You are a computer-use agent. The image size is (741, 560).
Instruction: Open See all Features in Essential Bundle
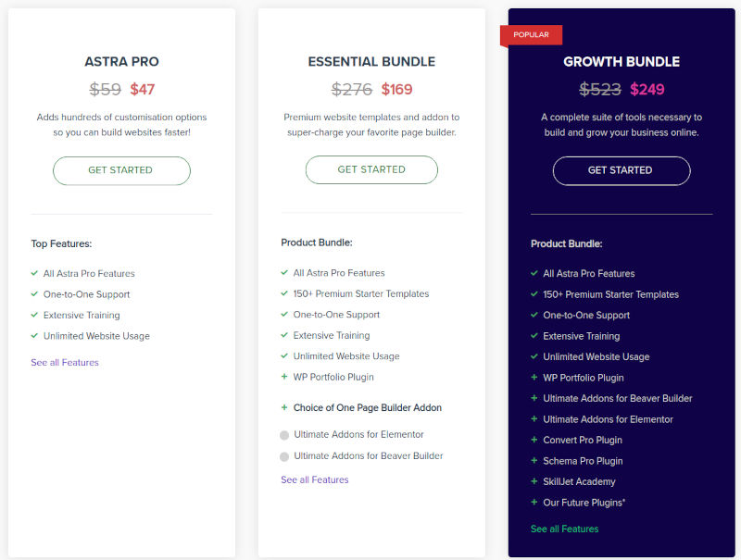(x=315, y=479)
